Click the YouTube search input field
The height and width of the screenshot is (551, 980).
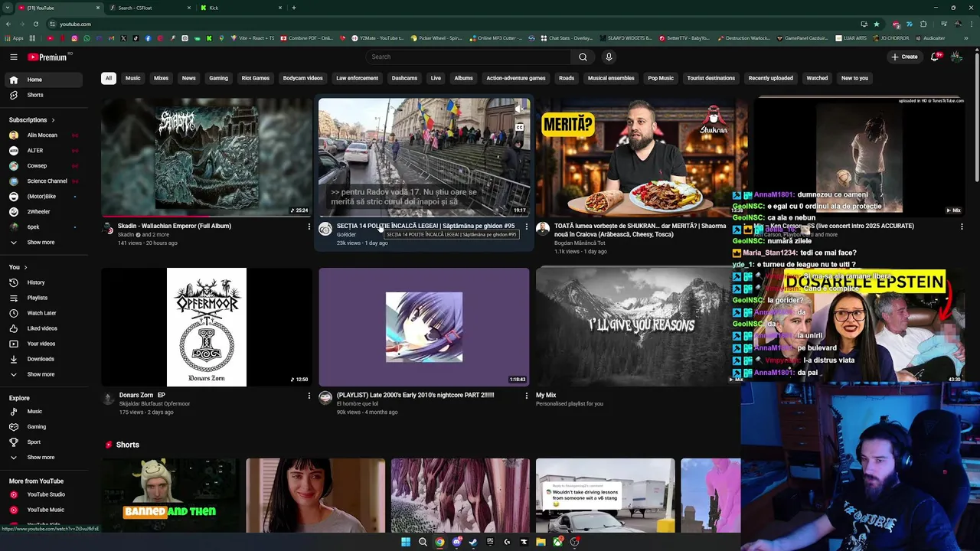click(x=469, y=57)
